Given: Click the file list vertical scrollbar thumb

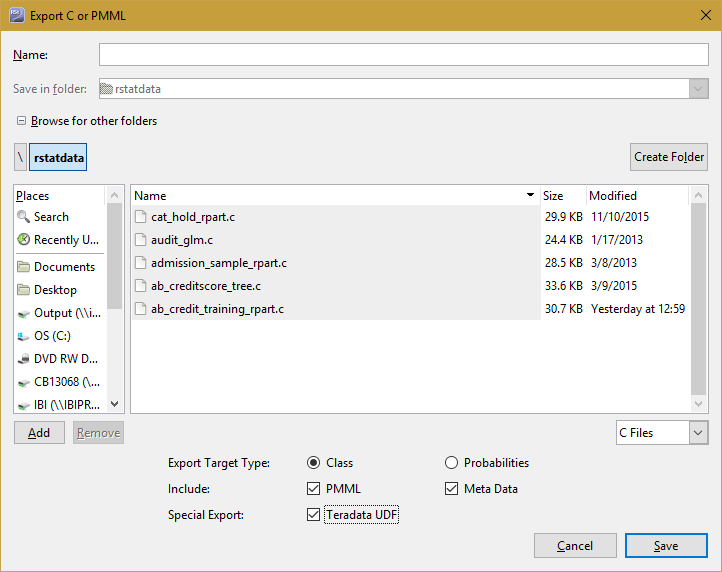Looking at the screenshot, I should (x=699, y=299).
